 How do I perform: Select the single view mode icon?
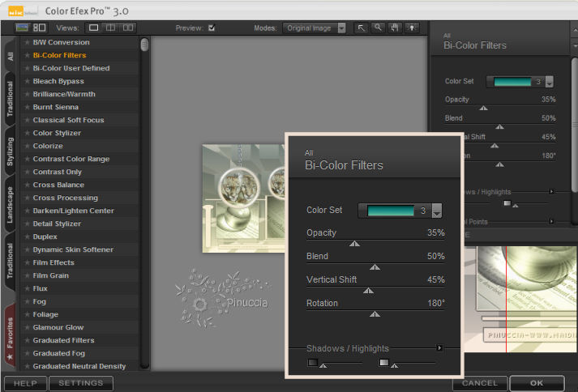tap(93, 28)
